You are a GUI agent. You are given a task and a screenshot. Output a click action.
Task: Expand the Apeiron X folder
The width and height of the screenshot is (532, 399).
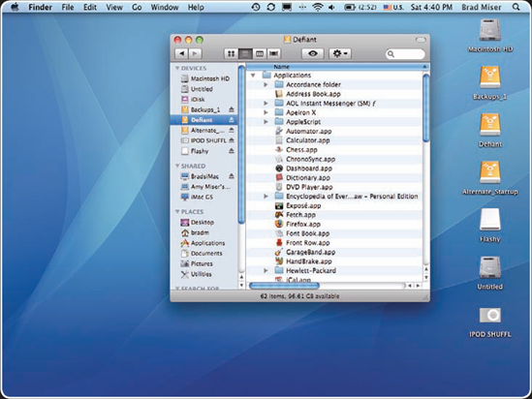click(266, 112)
